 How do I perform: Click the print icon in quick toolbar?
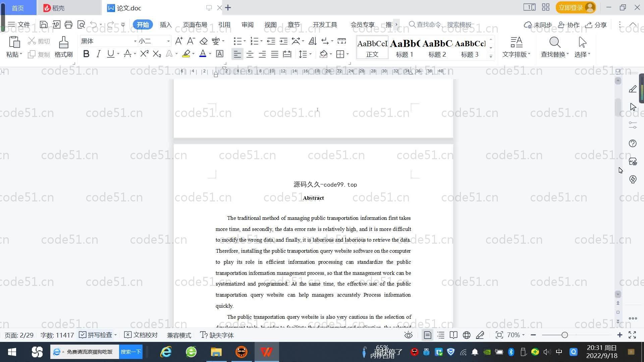click(x=68, y=24)
